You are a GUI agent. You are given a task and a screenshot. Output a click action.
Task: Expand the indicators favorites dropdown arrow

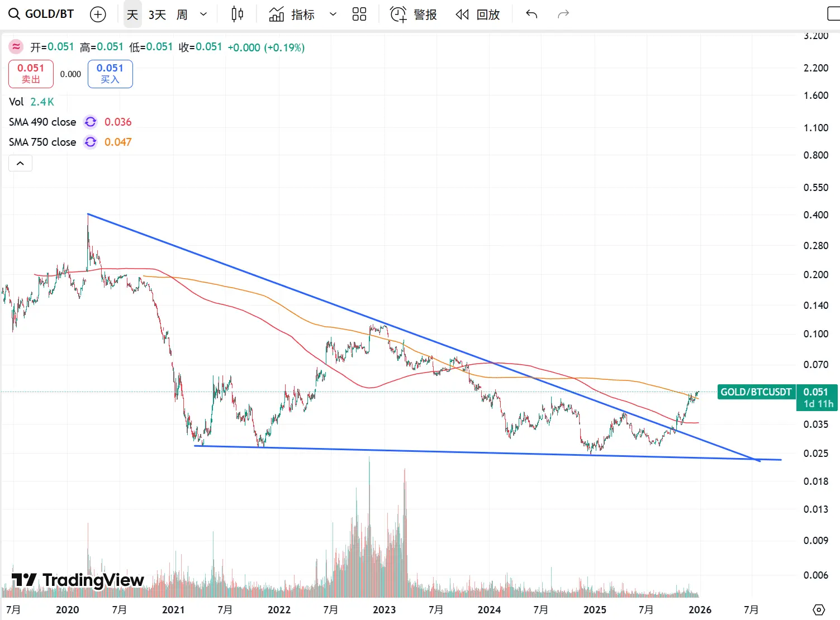(x=333, y=15)
